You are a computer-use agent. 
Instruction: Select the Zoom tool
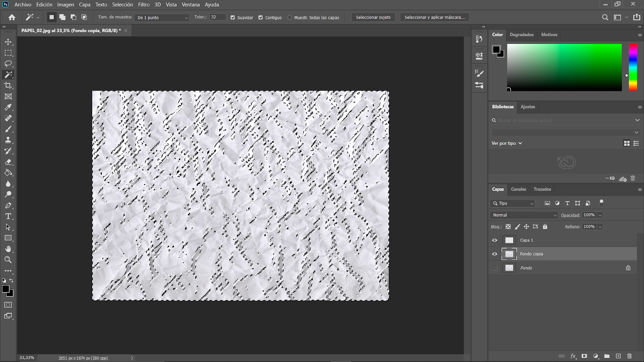coord(8,260)
